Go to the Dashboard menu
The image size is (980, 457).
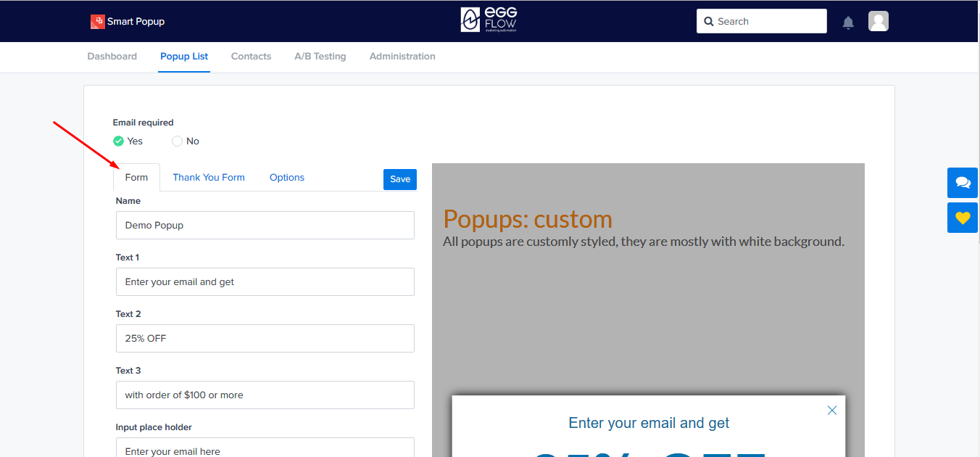[x=112, y=57]
